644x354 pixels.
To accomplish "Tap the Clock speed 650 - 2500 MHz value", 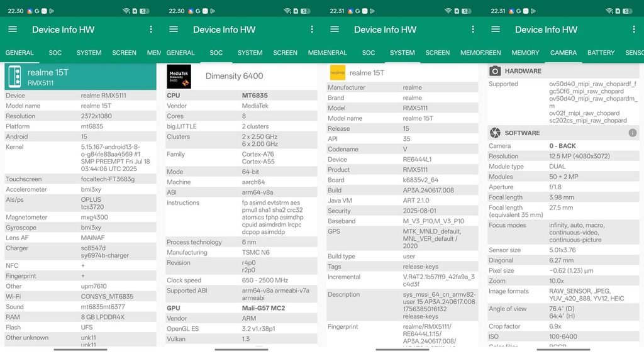I will 265,280.
